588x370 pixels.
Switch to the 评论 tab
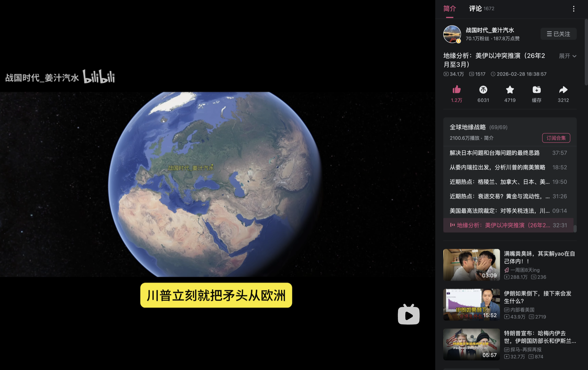pos(475,9)
